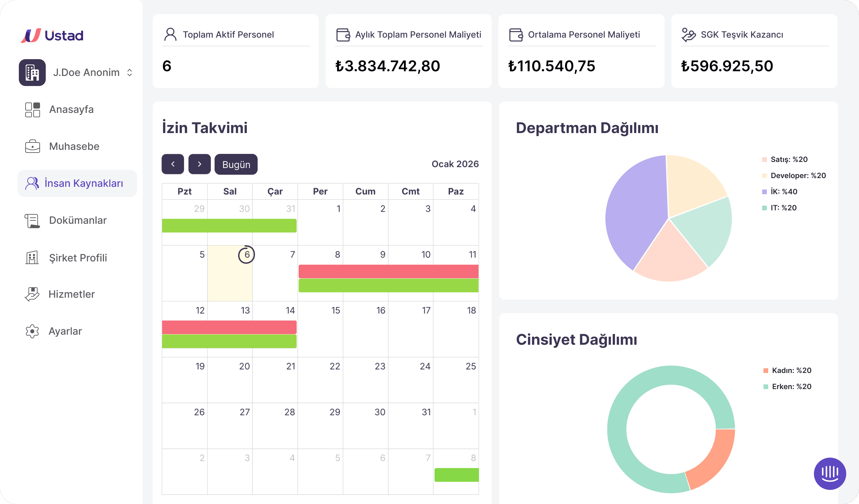The image size is (859, 504).
Task: Navigate to previous month with left chevron
Action: point(173,164)
